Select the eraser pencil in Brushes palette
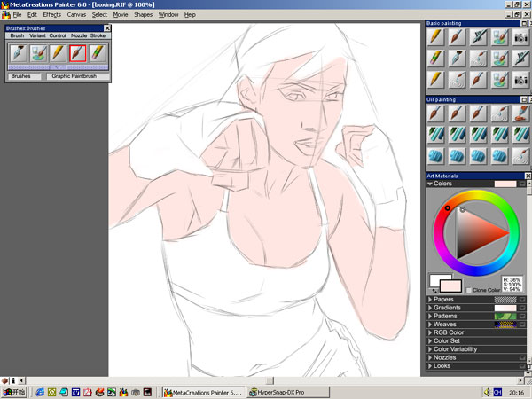 tap(97, 53)
